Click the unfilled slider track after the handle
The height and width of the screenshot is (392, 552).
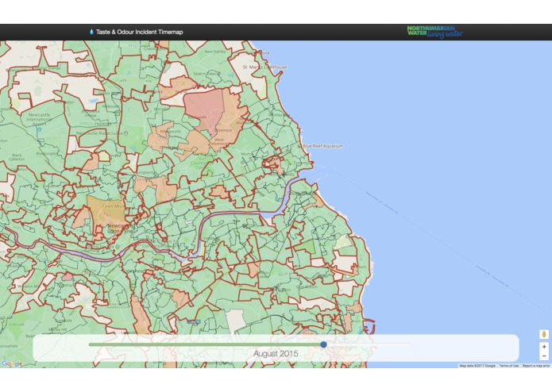click(369, 344)
